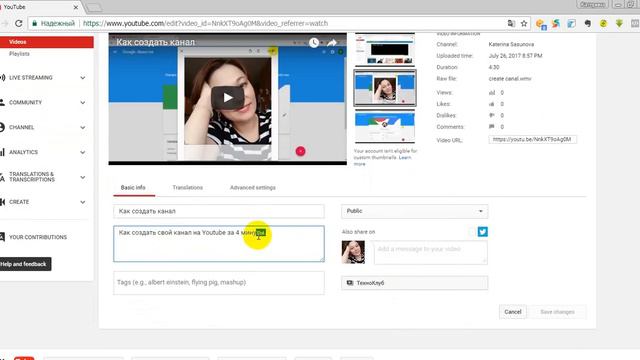
Task: Click the browser address bar URL
Action: (205, 23)
